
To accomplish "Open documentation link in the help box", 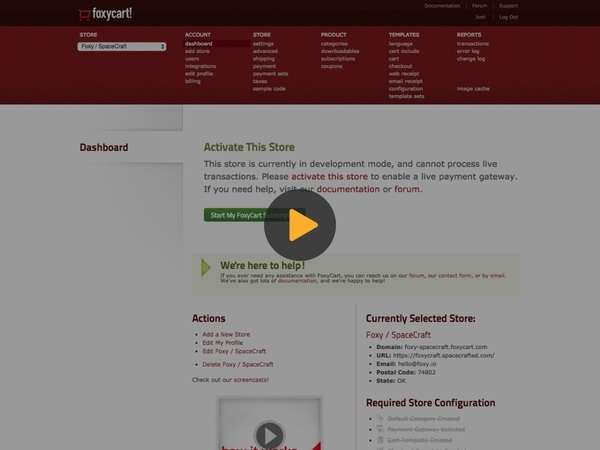I will [297, 281].
